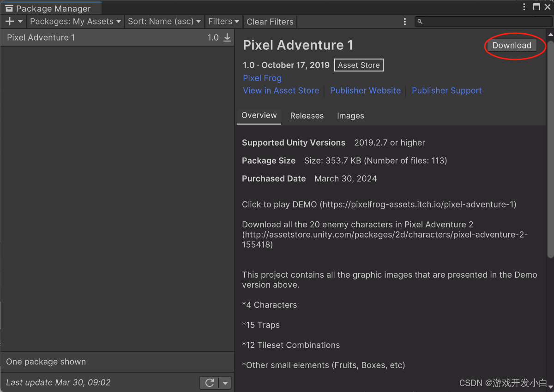
Task: Click the Download button
Action: tap(512, 45)
